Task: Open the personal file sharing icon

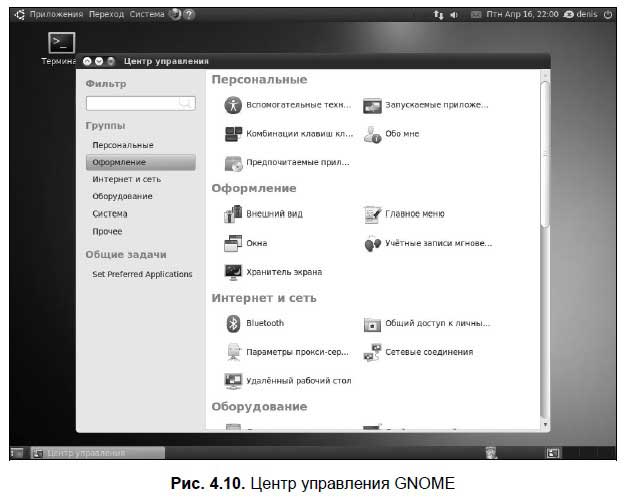Action: (x=372, y=324)
